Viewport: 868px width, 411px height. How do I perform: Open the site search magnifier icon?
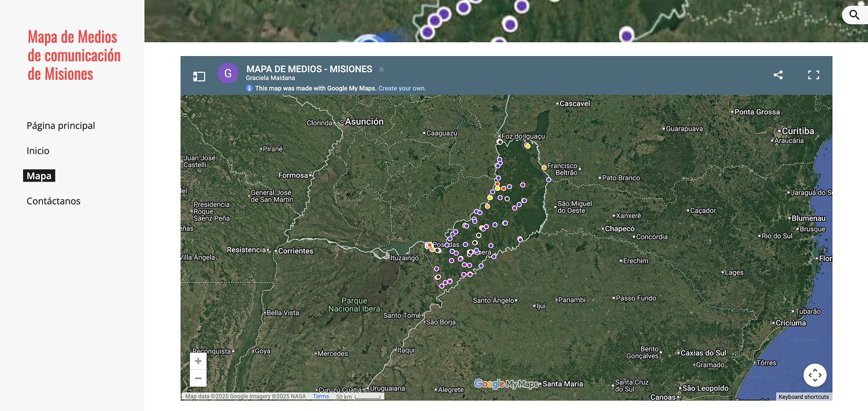pyautogui.click(x=854, y=14)
